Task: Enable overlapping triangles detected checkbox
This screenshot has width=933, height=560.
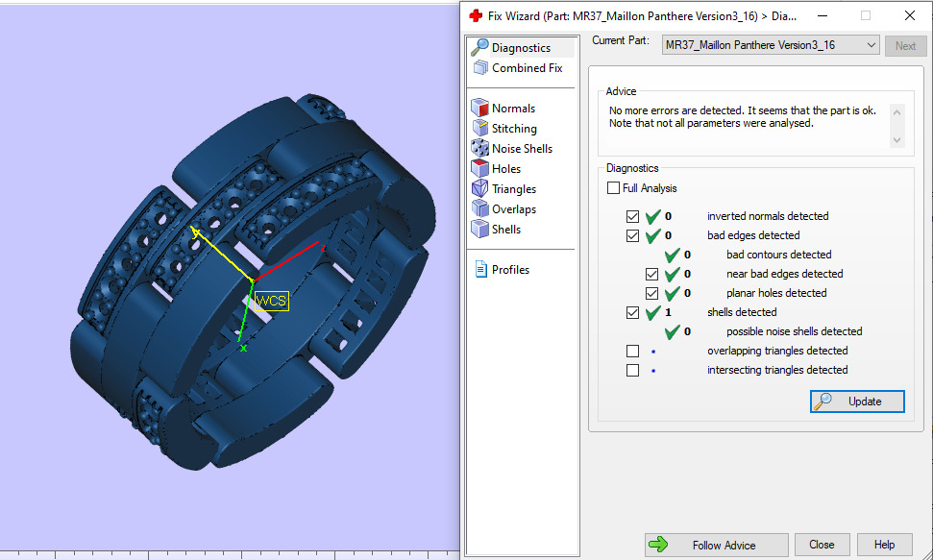Action: (x=632, y=352)
